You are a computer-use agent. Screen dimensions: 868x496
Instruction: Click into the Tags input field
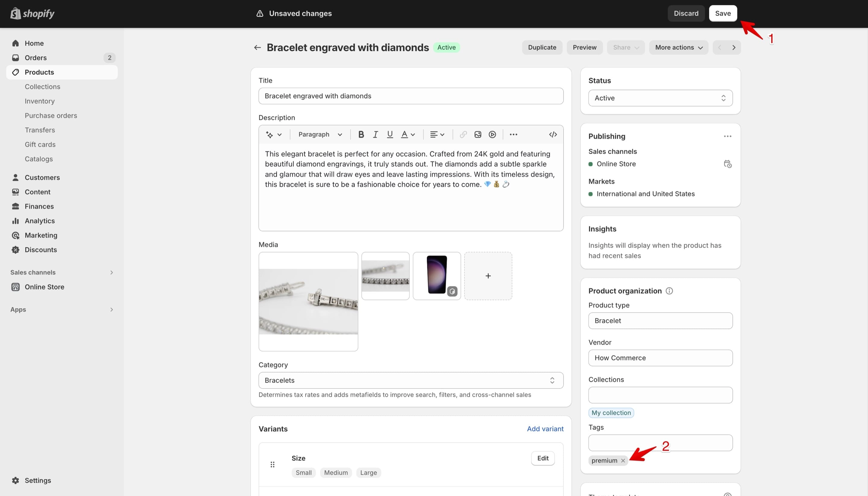(x=660, y=443)
